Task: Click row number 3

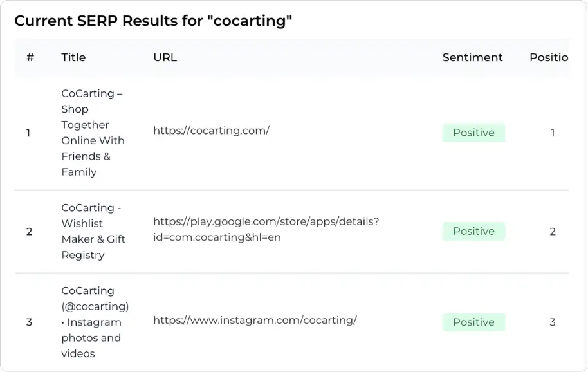Action: [28, 322]
